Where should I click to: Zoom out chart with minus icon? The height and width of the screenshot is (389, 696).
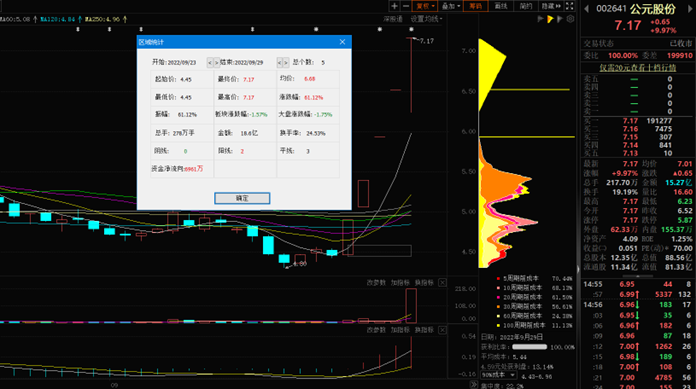click(x=406, y=6)
